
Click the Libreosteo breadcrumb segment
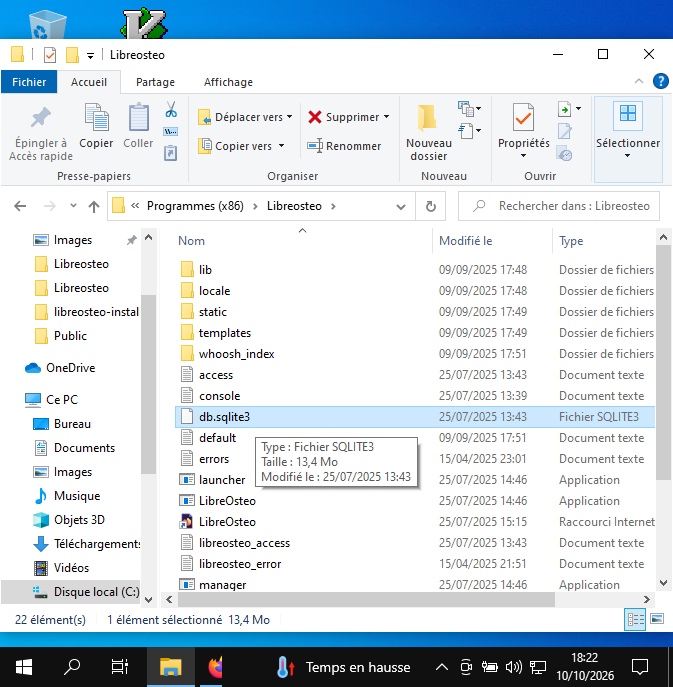point(294,206)
